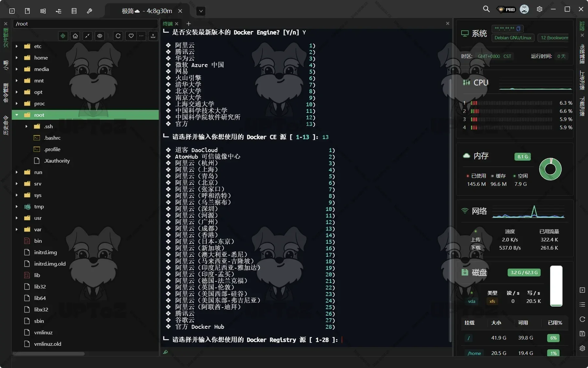This screenshot has width=588, height=368.
Task: Click the refresh circle icon on right edge
Action: 582,319
